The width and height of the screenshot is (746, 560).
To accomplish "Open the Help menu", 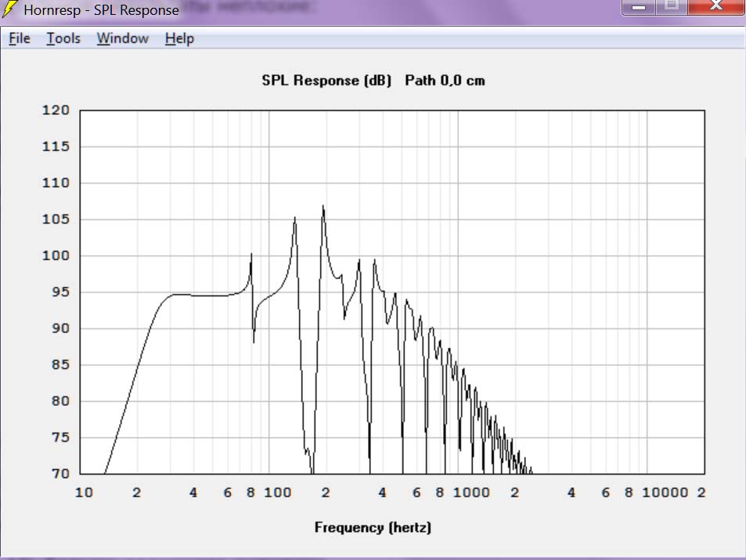I will (179, 38).
